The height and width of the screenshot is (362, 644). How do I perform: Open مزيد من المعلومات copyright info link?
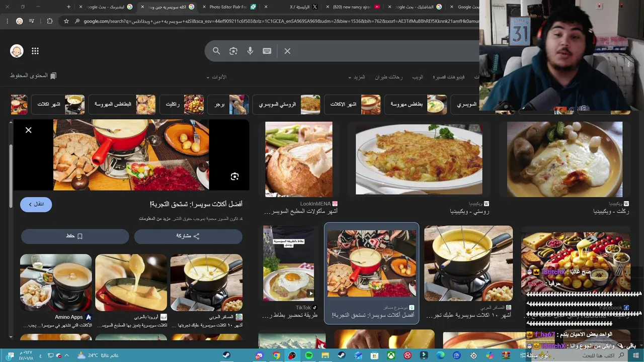pos(154,219)
